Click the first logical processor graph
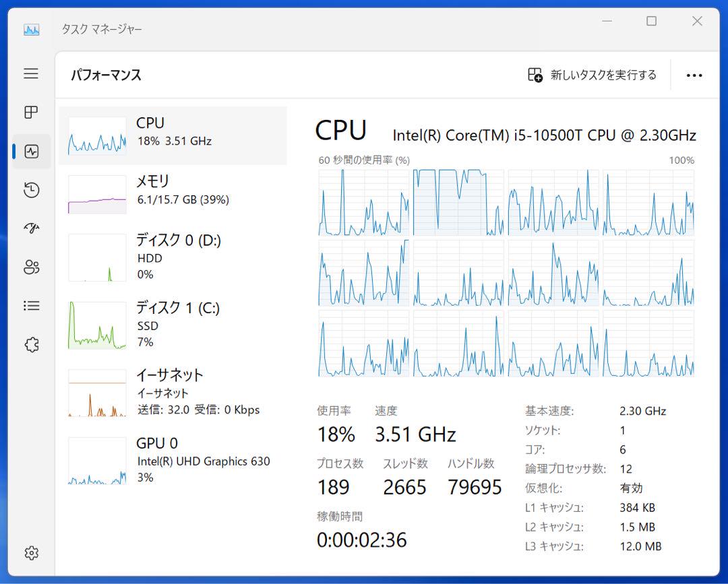Screen dimensions: 728x584 tap(363, 203)
